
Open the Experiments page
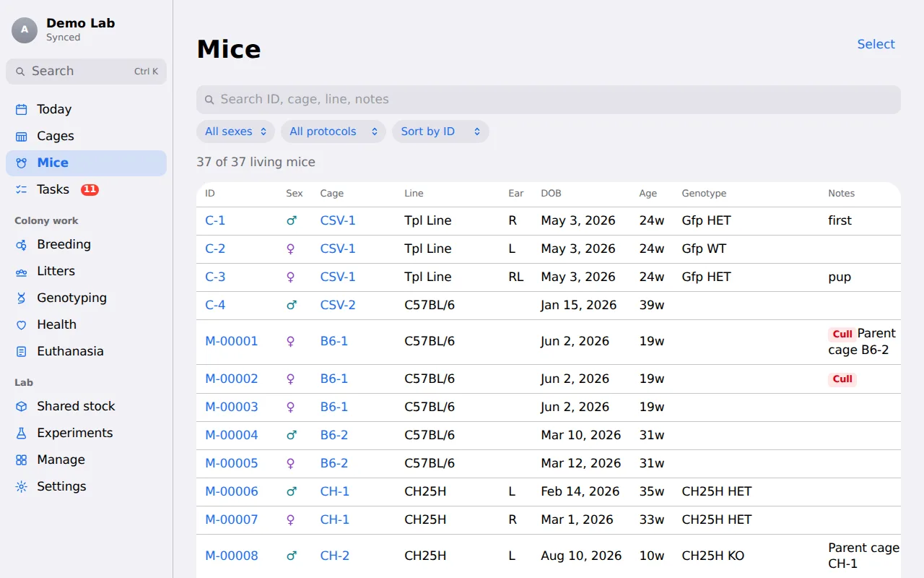click(86, 433)
